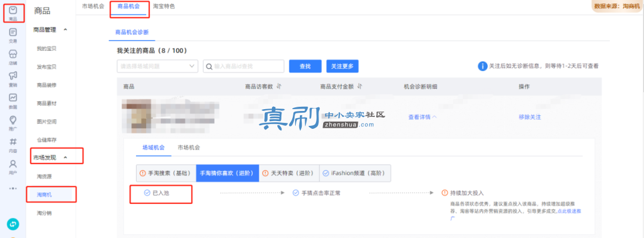The height and width of the screenshot is (238, 644).
Task: Switch to the 淘宝特色 top tab
Action: tap(163, 7)
